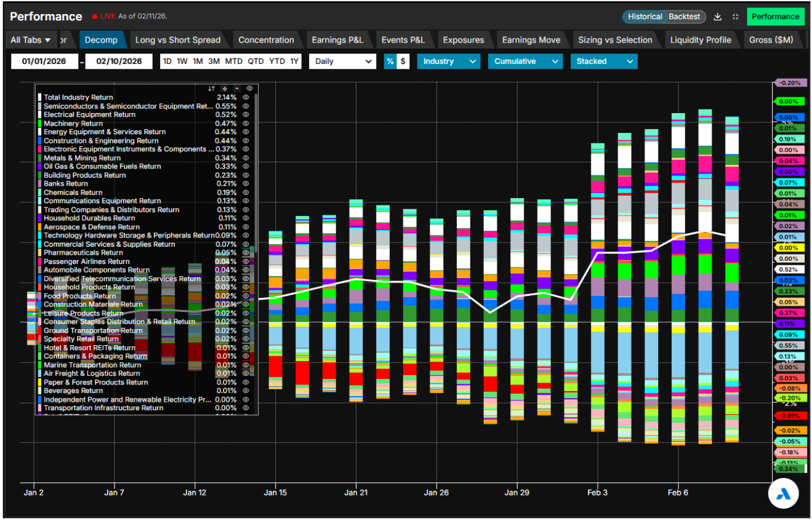Screen dimensions: 812x521
Task: Click the Metals & Mining color swatch
Action: 40,158
